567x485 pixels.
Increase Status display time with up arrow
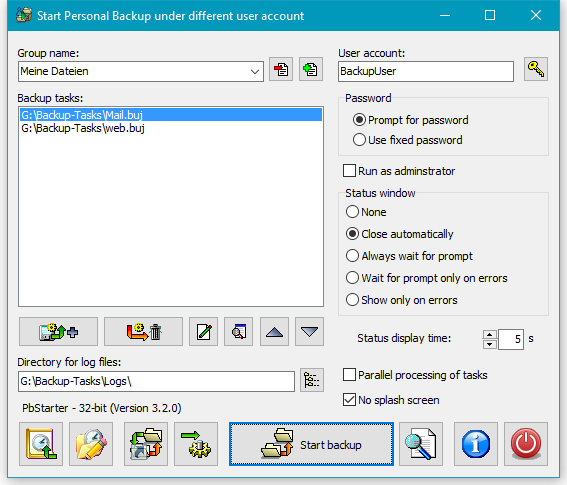click(490, 335)
